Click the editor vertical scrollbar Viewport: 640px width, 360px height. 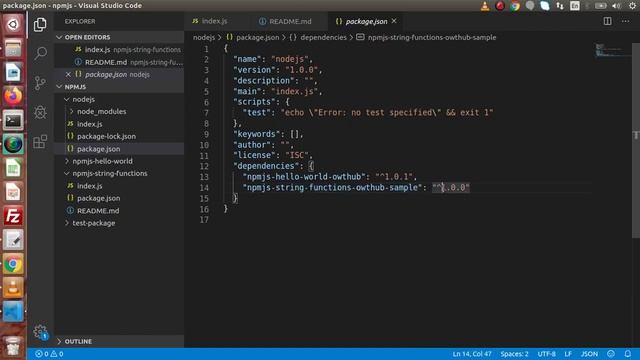pos(636,140)
